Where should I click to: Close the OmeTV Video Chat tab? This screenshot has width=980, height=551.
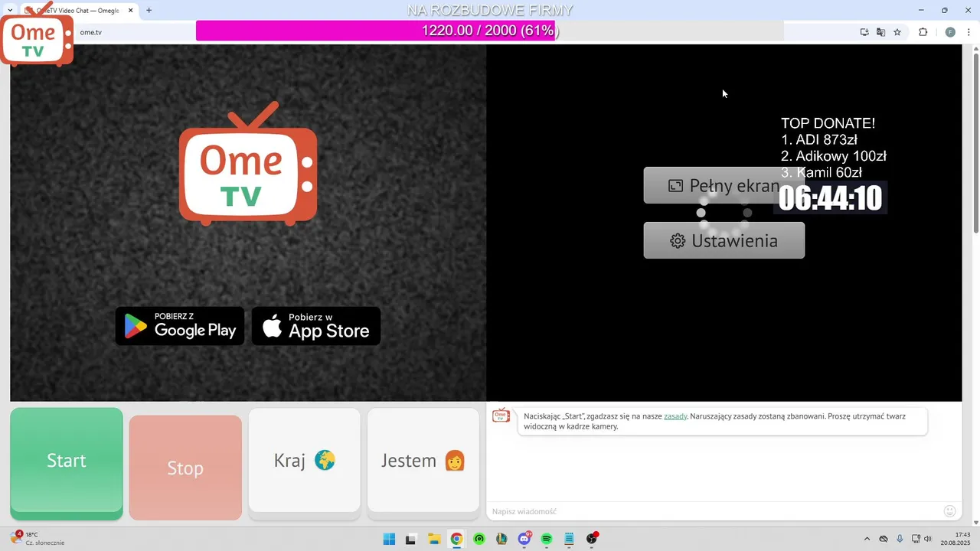[131, 11]
